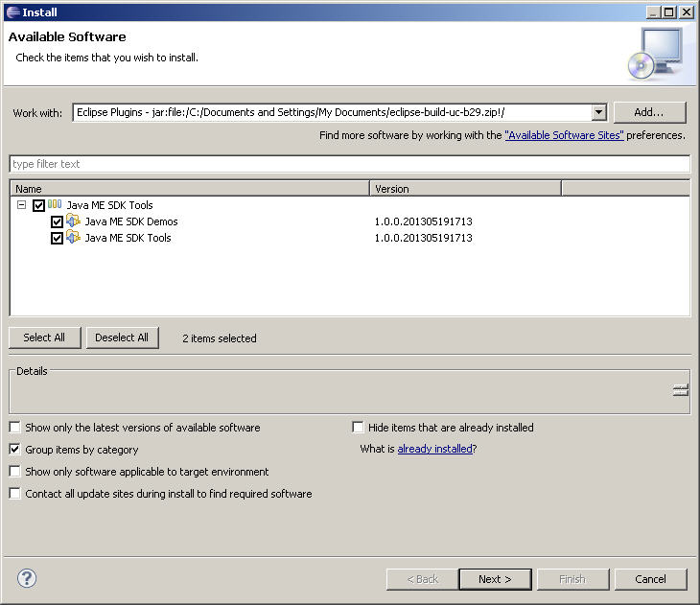Image resolution: width=700 pixels, height=605 pixels.
Task: Enable Contact all update sites checkbox
Action: 14,494
